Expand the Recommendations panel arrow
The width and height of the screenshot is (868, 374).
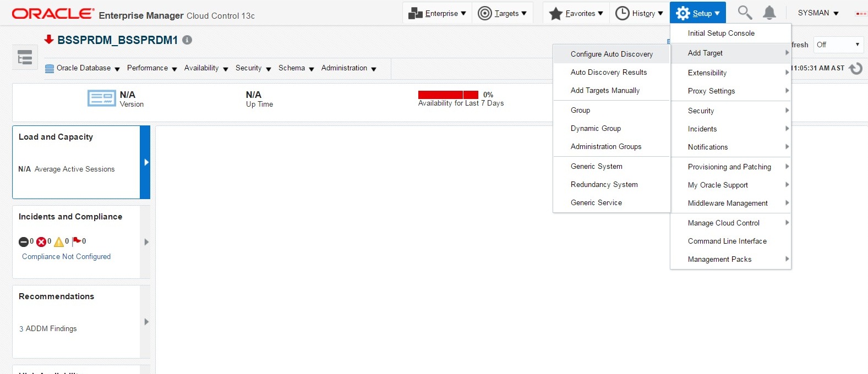145,322
